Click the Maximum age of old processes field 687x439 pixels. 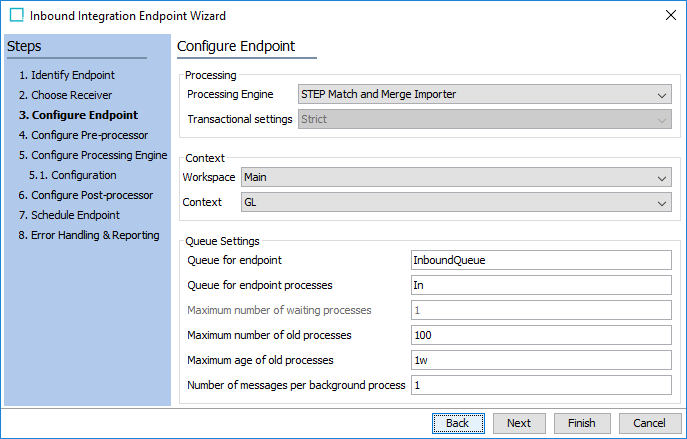(x=540, y=360)
